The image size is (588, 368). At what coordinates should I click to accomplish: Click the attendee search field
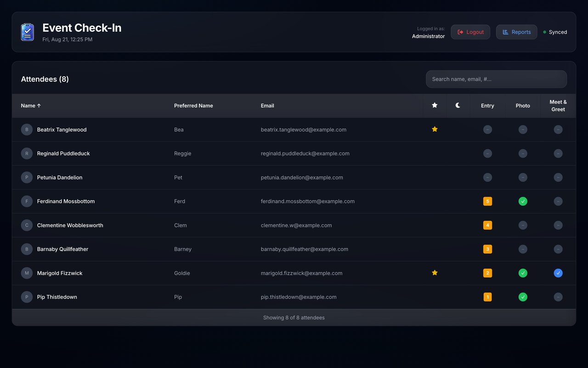tap(496, 79)
